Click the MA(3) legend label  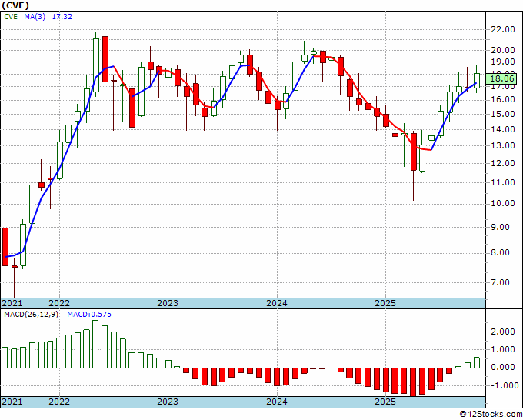35,17
